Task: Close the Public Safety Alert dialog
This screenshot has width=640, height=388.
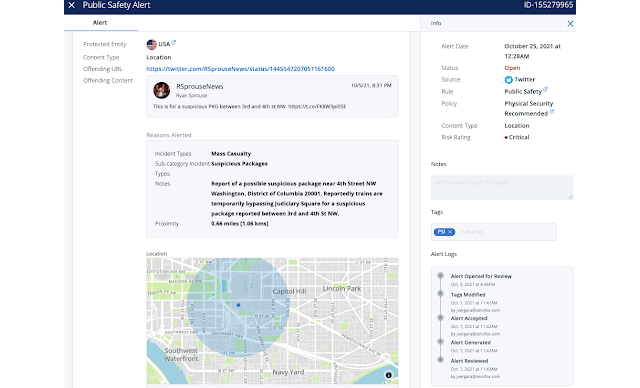Action: (x=71, y=5)
